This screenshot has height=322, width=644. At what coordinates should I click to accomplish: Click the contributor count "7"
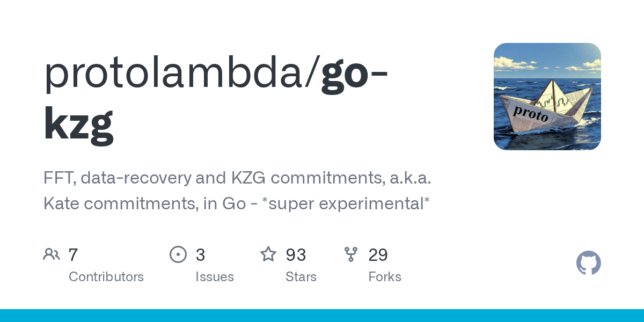74,254
